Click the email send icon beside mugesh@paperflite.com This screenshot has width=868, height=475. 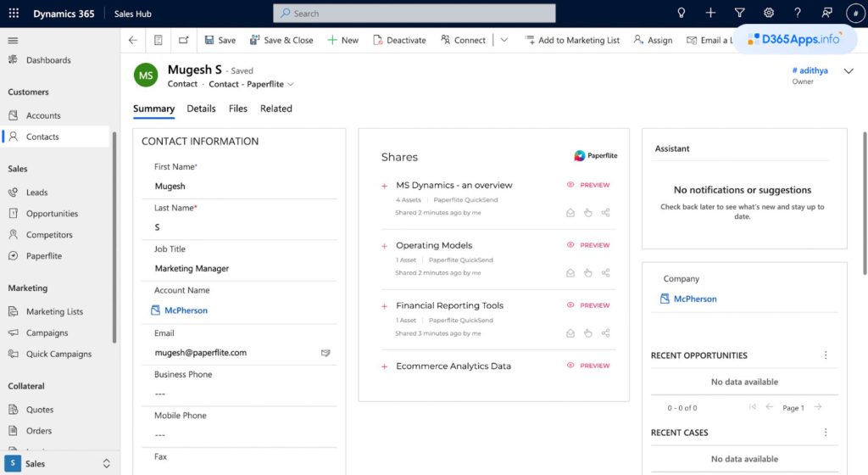[325, 353]
